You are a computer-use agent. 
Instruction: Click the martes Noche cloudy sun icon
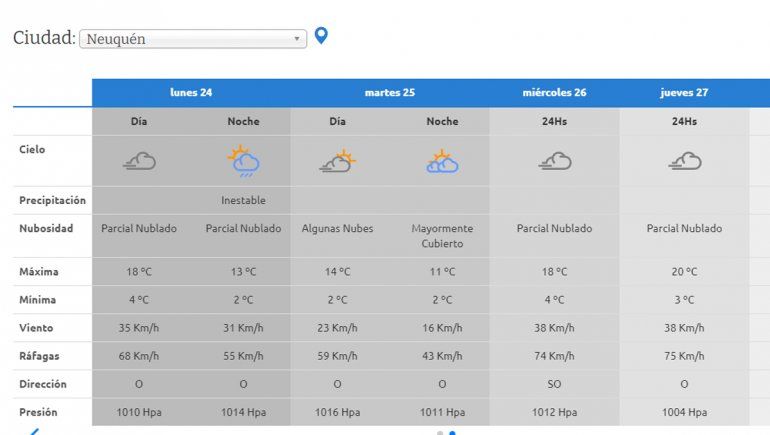click(x=442, y=161)
